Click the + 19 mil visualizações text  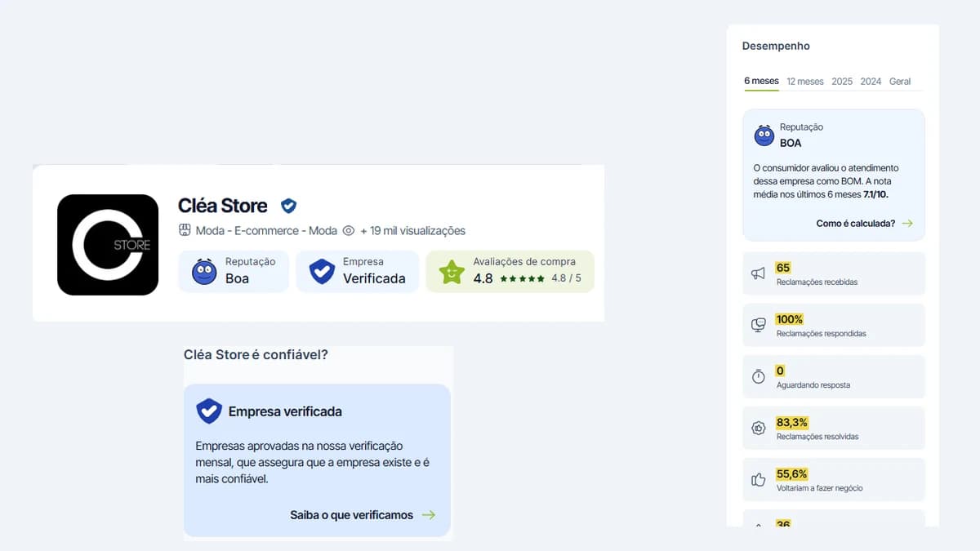coord(413,231)
